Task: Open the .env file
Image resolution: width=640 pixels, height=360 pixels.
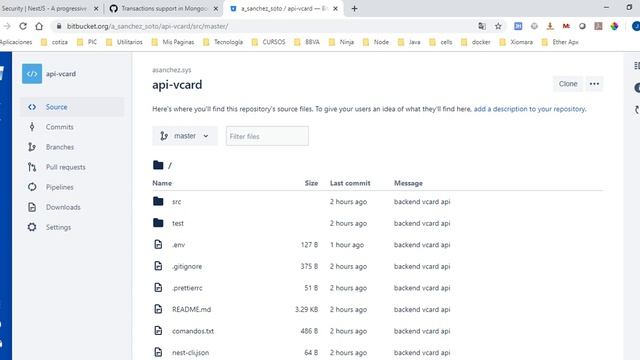Action: (179, 245)
